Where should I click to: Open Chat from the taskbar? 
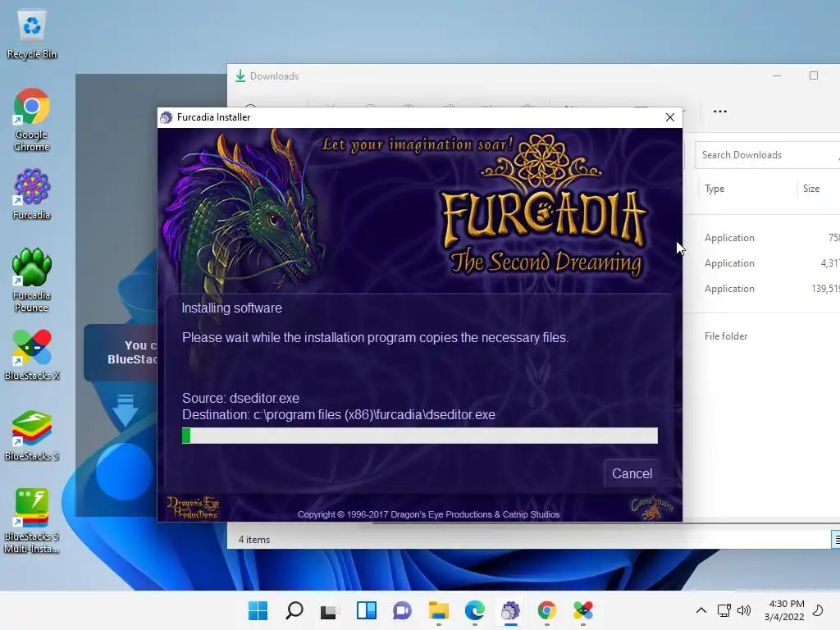point(402,610)
